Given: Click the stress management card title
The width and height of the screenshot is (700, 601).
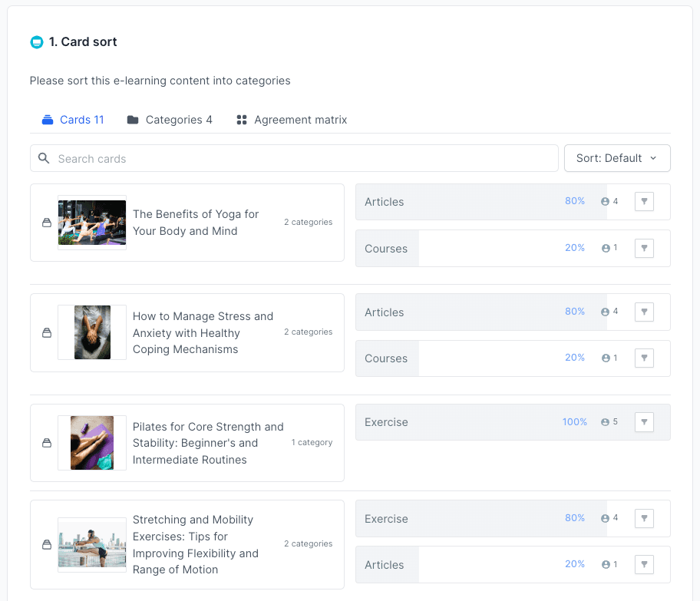Looking at the screenshot, I should pos(203,332).
